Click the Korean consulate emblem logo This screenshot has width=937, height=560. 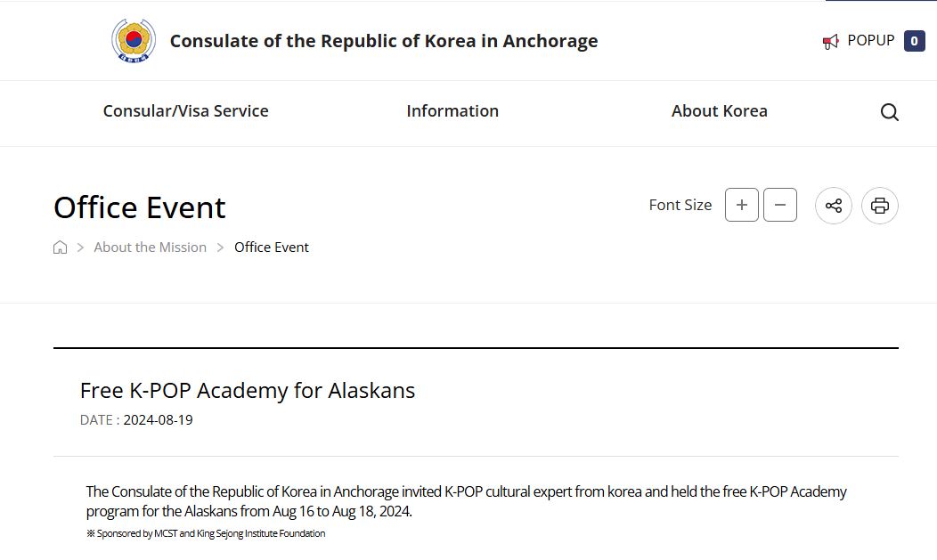[x=134, y=41]
